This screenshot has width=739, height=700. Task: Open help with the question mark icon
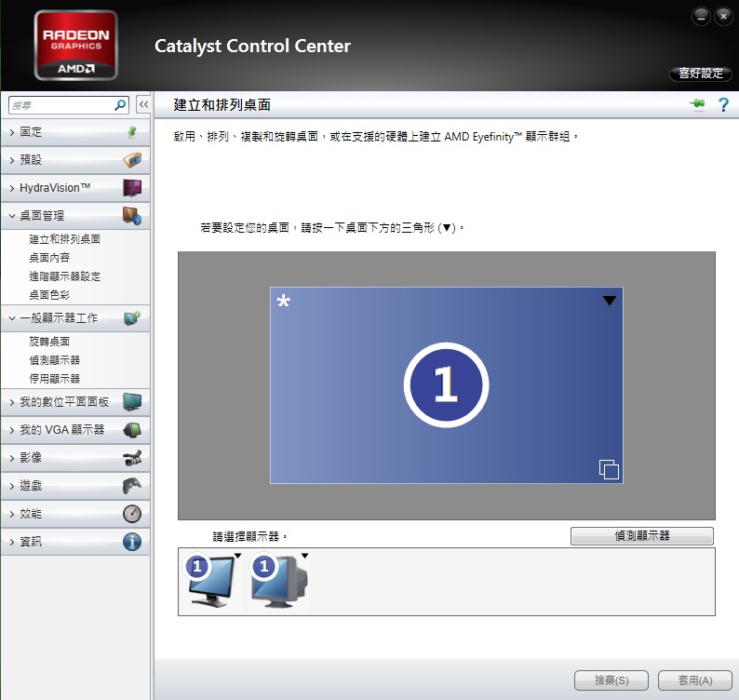(x=723, y=104)
